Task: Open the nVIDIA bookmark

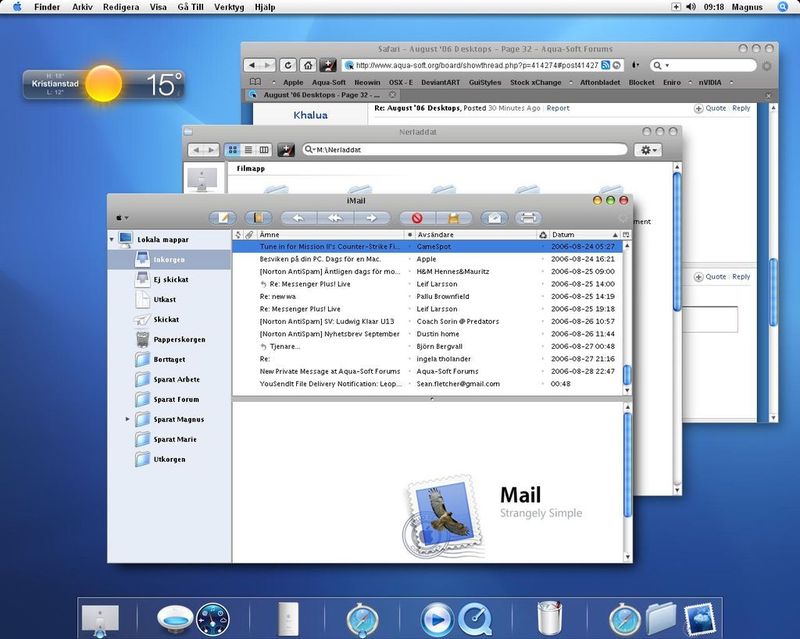Action: [710, 82]
